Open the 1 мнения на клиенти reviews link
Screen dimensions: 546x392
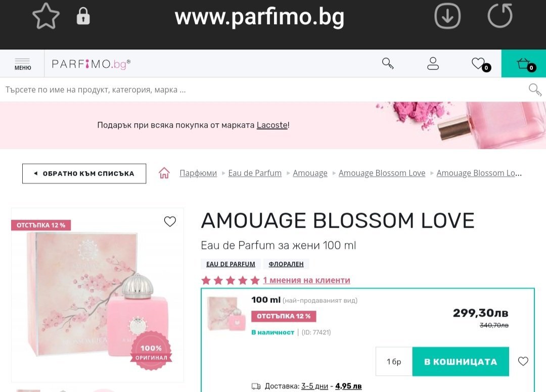[x=306, y=280]
